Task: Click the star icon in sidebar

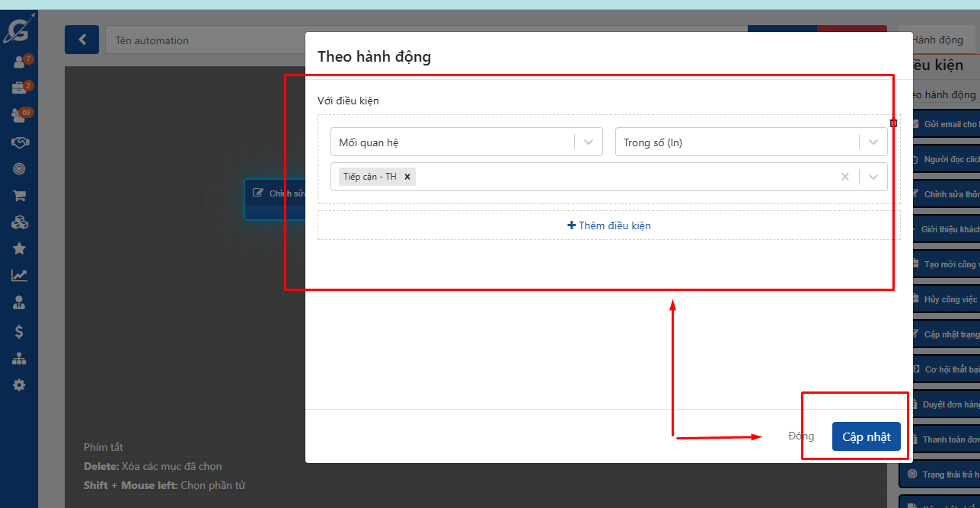Action: [19, 248]
